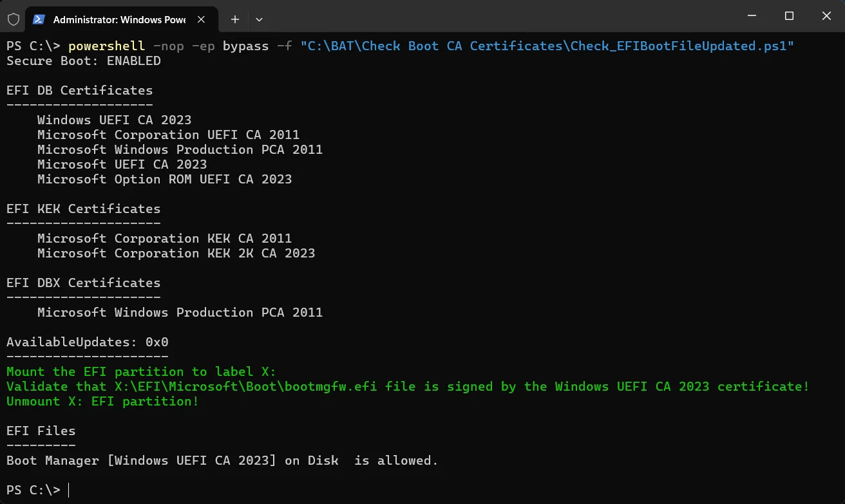Image resolution: width=845 pixels, height=504 pixels.
Task: Click the administrator shield icon in title bar
Action: pos(13,19)
